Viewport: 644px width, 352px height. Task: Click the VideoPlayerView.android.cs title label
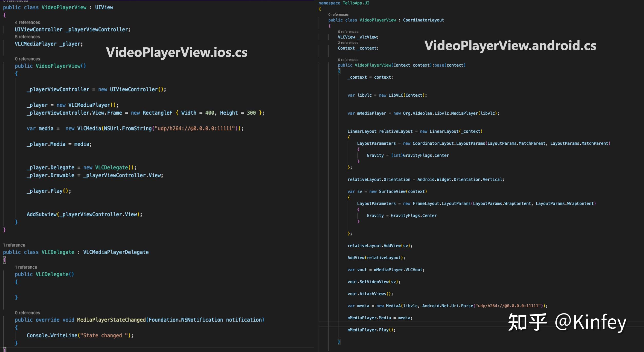click(x=510, y=46)
